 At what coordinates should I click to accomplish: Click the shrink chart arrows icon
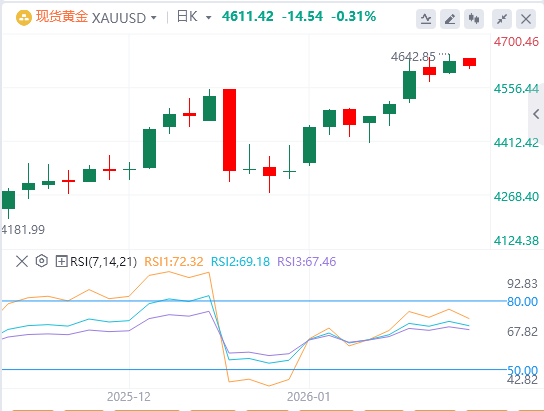pos(502,19)
